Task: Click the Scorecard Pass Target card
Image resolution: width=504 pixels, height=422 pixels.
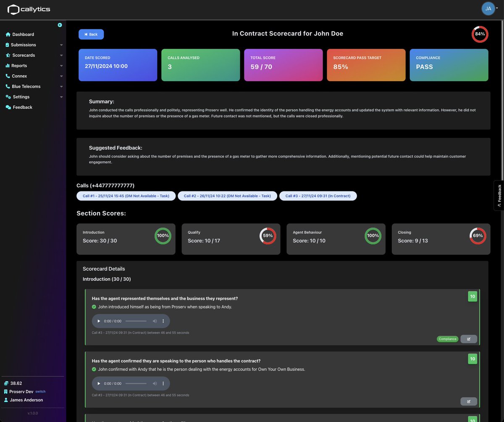Action: (366, 65)
